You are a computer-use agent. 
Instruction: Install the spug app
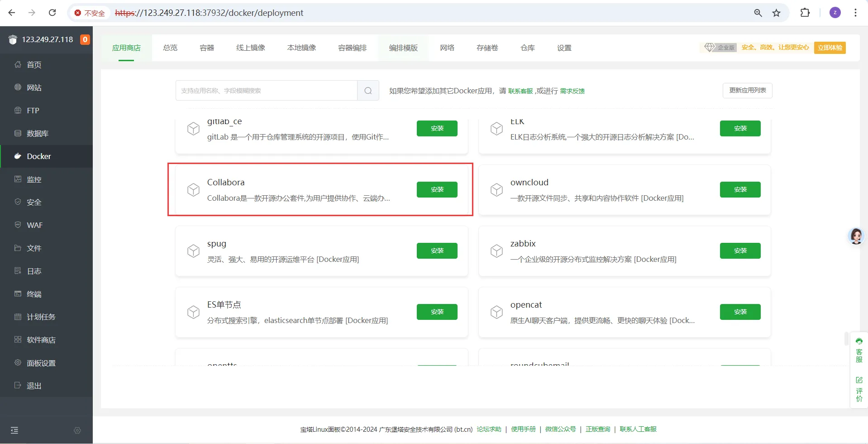[437, 251]
